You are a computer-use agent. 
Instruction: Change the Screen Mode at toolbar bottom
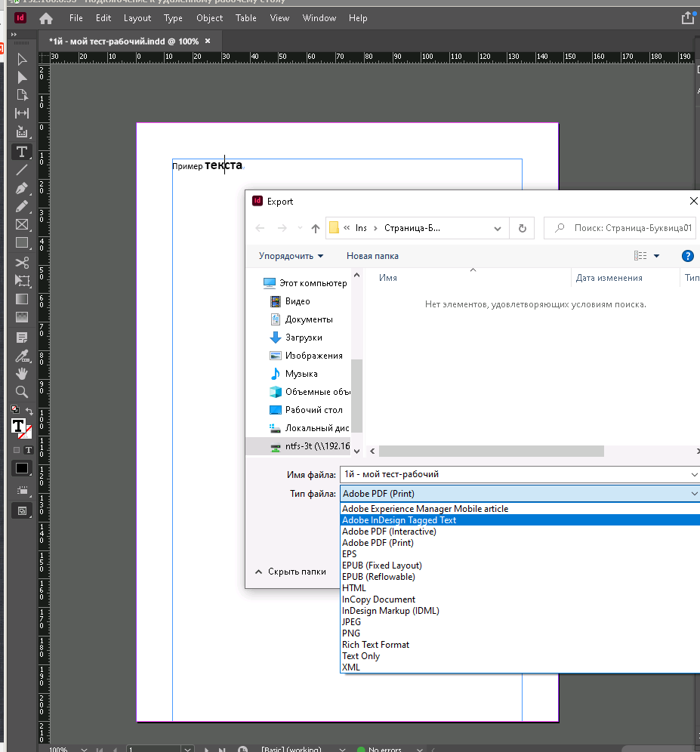pos(22,510)
